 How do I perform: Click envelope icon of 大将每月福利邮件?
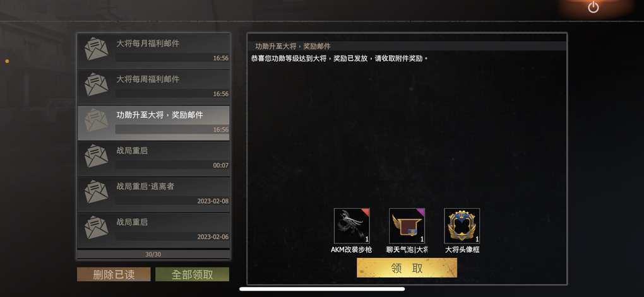click(96, 49)
